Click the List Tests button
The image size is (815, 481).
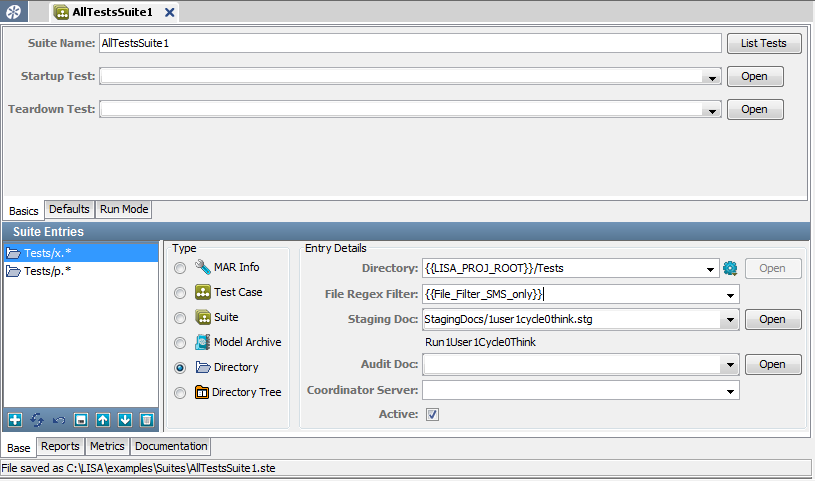tap(764, 43)
